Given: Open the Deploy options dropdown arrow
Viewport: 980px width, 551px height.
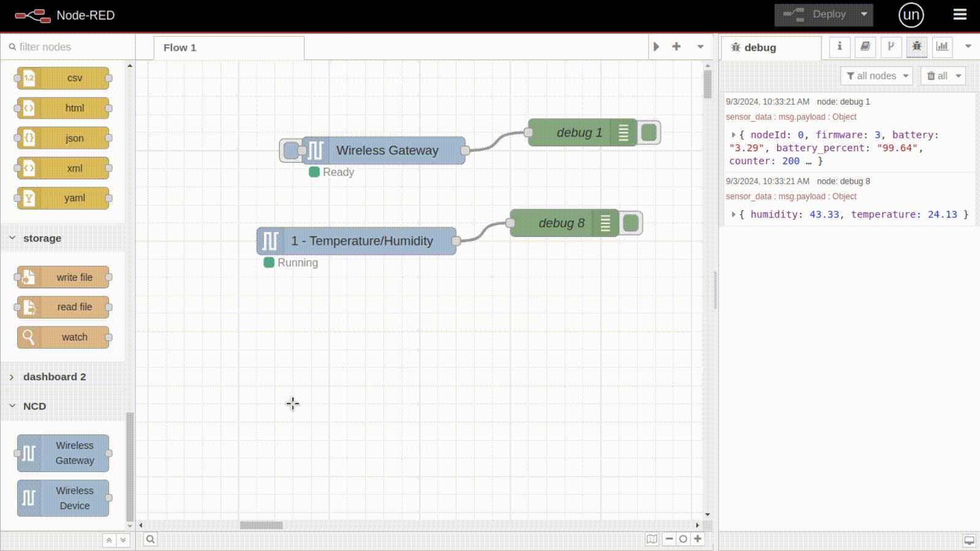Looking at the screenshot, I should [864, 15].
